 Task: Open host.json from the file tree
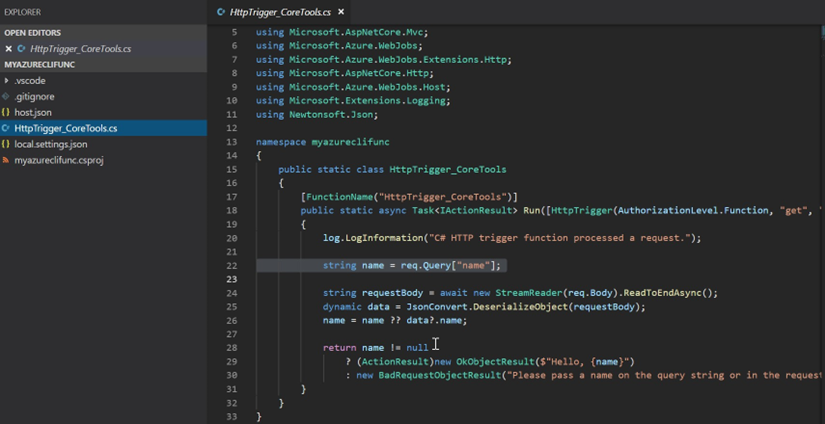click(x=33, y=112)
